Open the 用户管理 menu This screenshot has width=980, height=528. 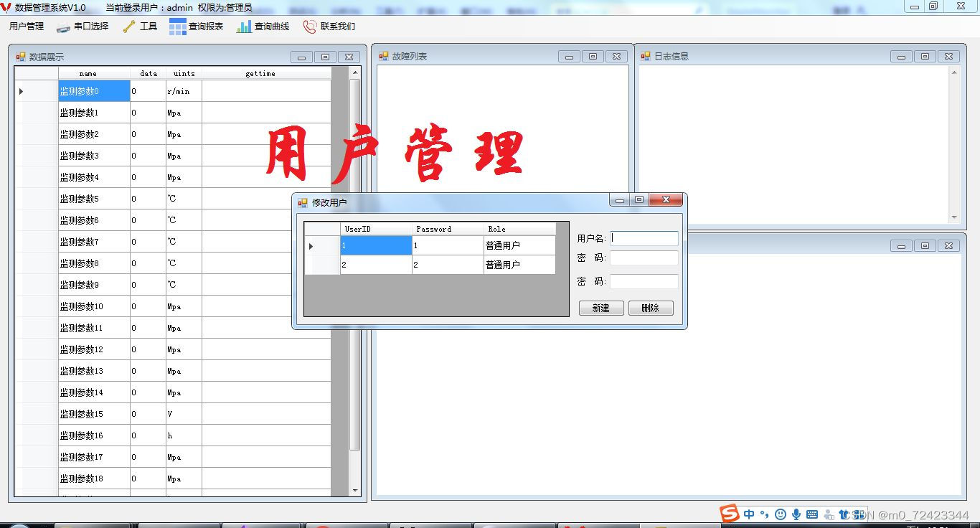coord(26,26)
